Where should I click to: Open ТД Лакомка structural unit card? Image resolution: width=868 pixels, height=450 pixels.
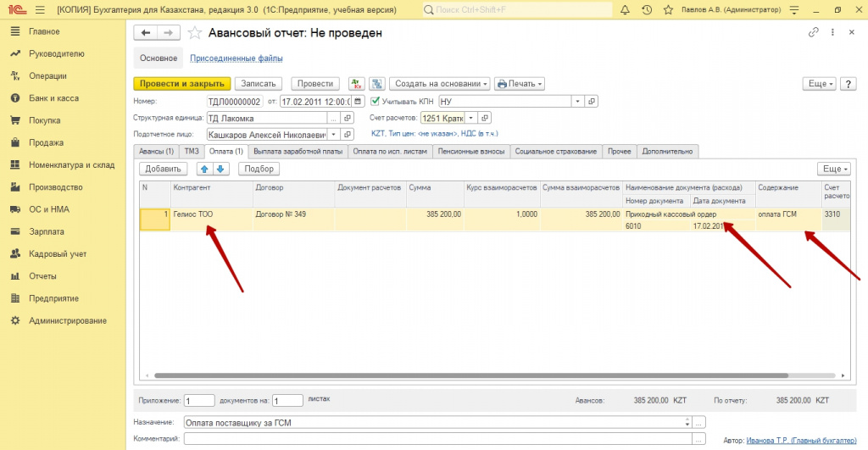[348, 118]
